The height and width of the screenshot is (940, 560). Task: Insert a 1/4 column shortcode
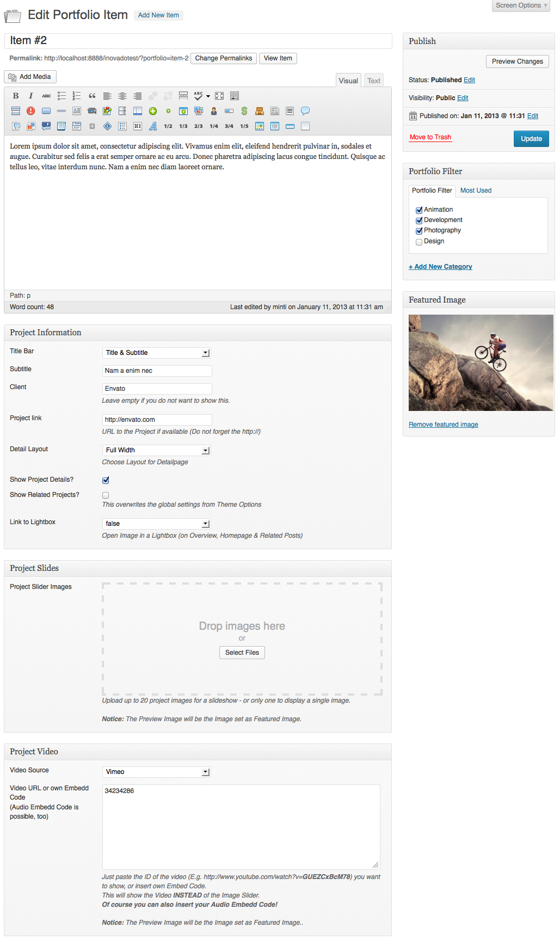tap(214, 126)
